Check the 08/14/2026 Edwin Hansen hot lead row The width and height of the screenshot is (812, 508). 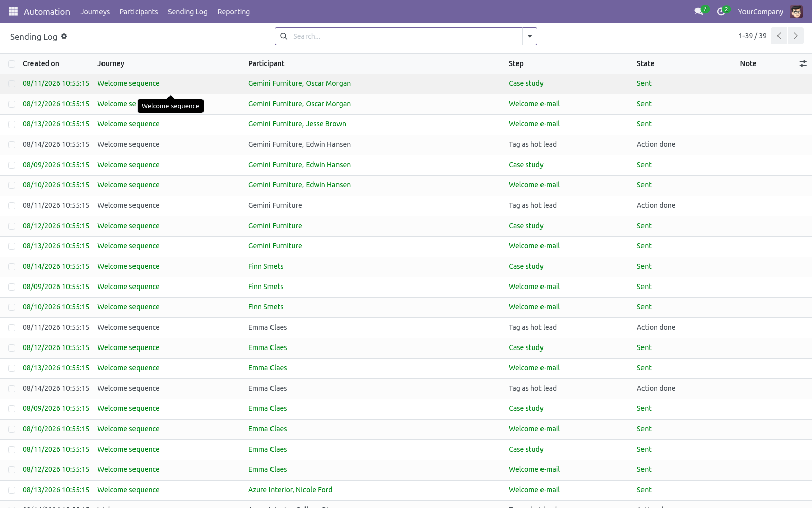coord(12,145)
